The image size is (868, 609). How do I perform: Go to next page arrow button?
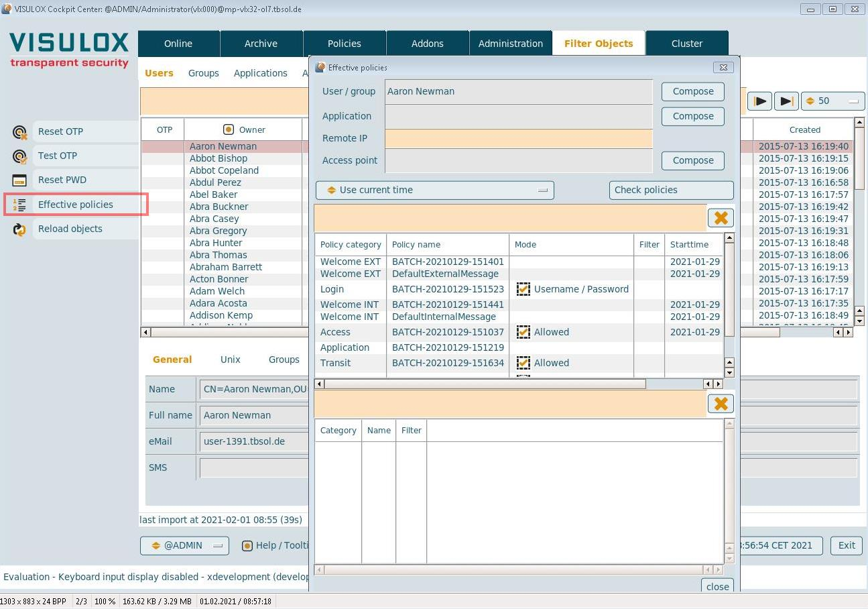click(x=760, y=101)
